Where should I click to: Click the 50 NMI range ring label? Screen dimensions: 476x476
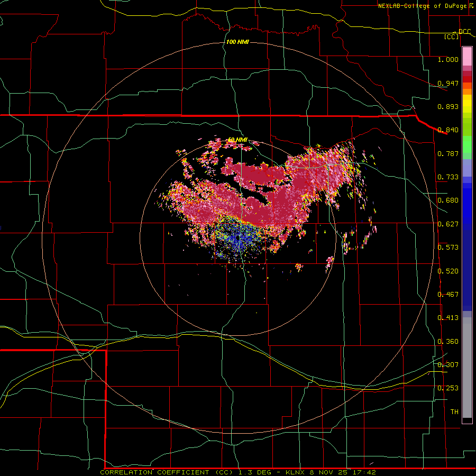(237, 140)
